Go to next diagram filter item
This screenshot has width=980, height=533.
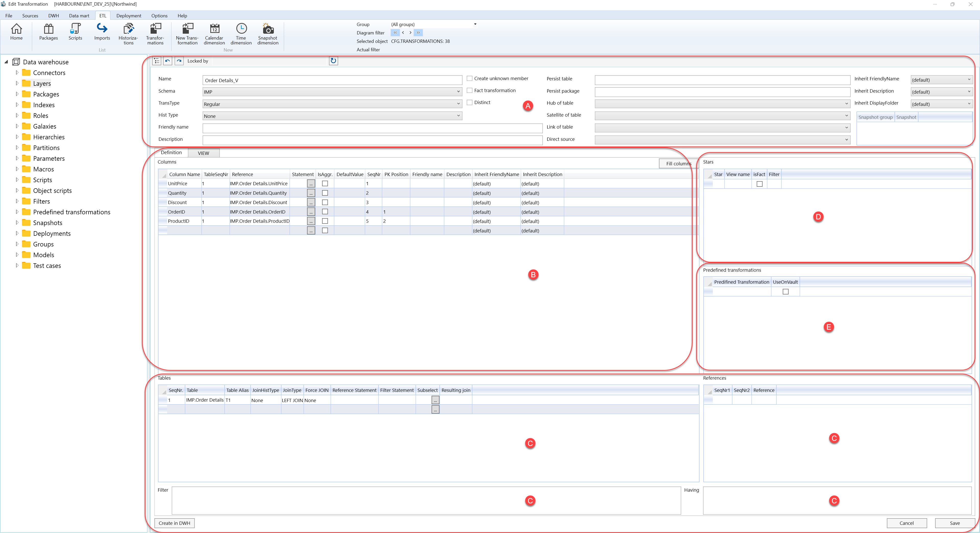pyautogui.click(x=410, y=33)
